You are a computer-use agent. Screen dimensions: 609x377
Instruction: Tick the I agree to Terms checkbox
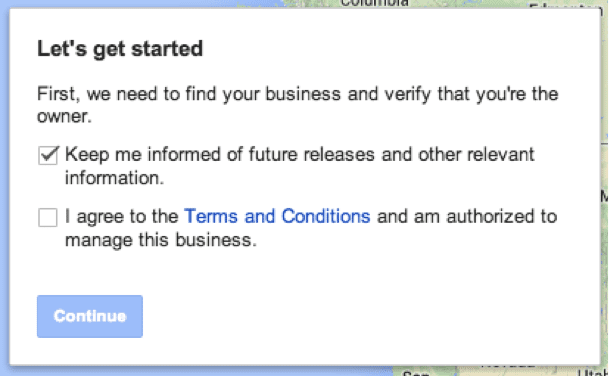point(48,217)
